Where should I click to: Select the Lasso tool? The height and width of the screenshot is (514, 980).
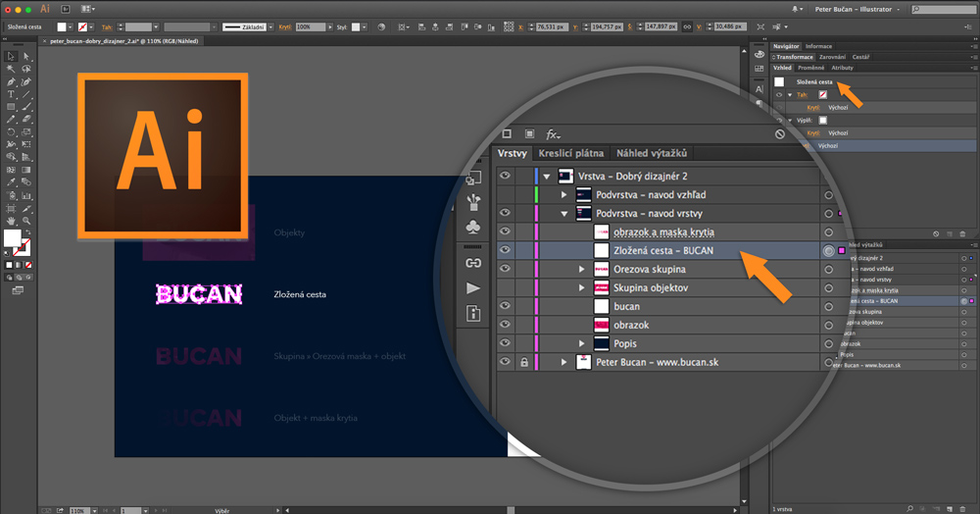pos(26,69)
